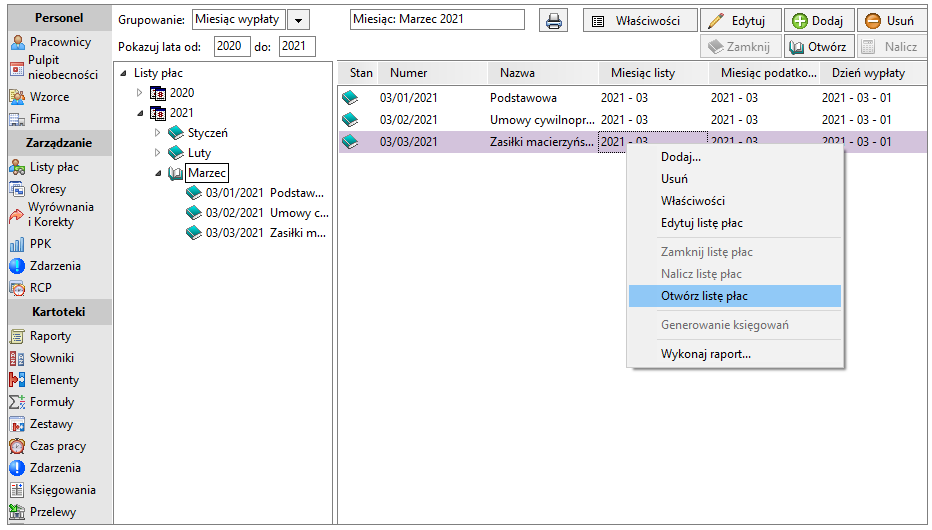Click the Dodaj toolbar button
932x530 pixels.
pos(819,21)
